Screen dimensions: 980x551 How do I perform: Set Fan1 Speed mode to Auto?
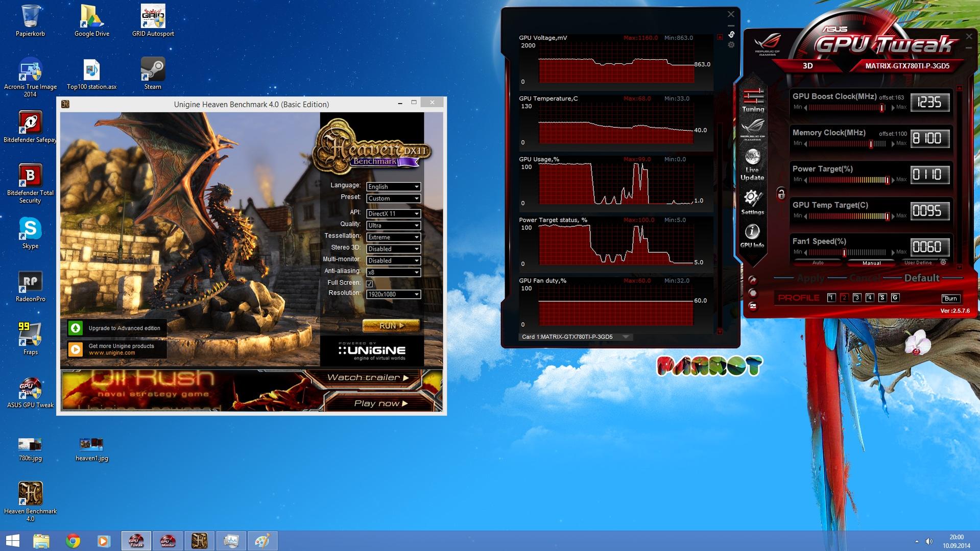pos(818,262)
